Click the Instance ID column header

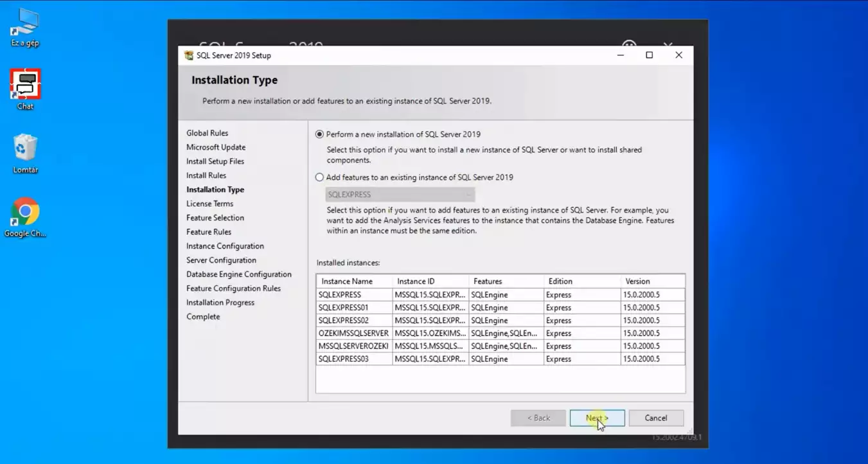(430, 281)
